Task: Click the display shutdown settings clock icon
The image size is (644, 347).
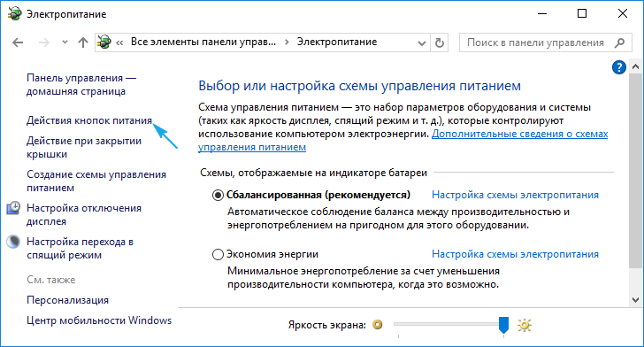Action: (13, 208)
